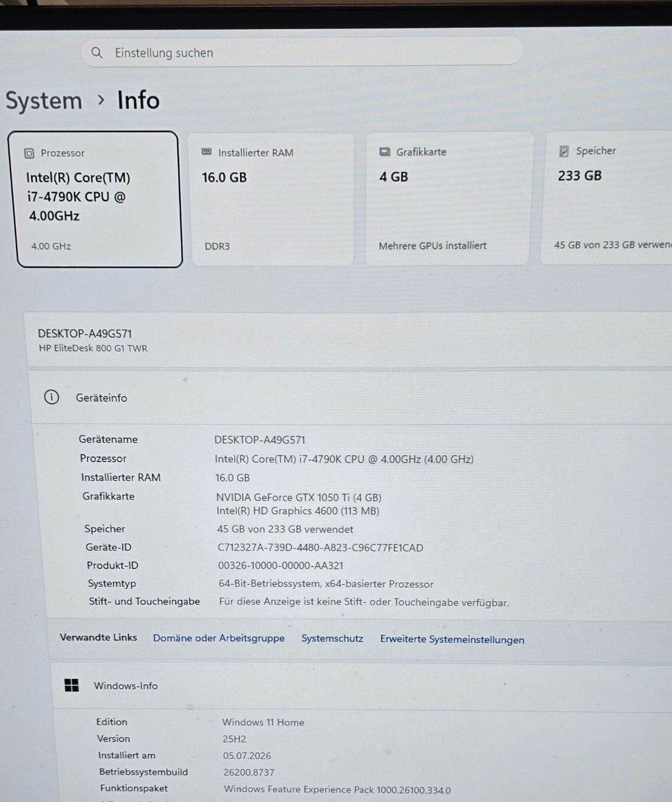This screenshot has height=802, width=672.
Task: Click Produkt-ID value 00326-10000-00000-AA321
Action: [x=280, y=566]
